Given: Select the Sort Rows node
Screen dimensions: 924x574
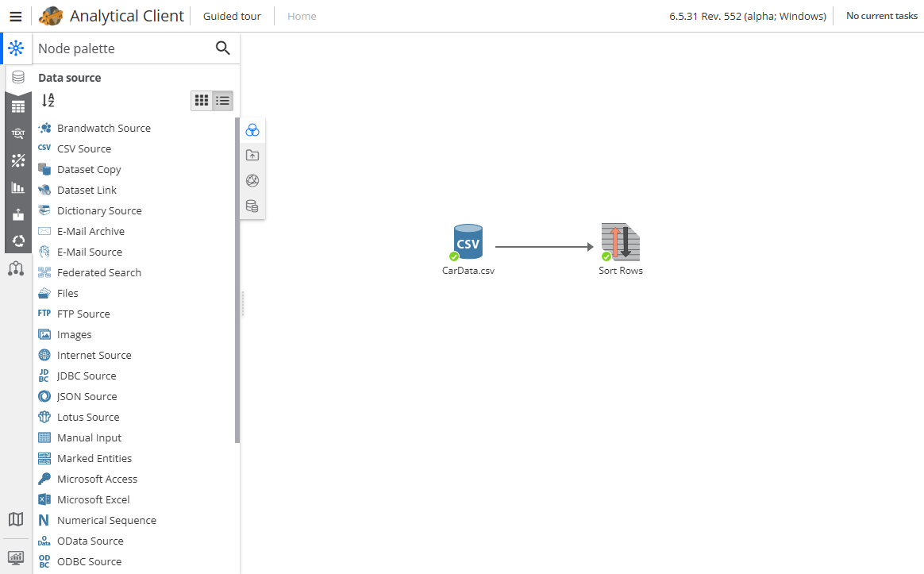Looking at the screenshot, I should click(620, 243).
